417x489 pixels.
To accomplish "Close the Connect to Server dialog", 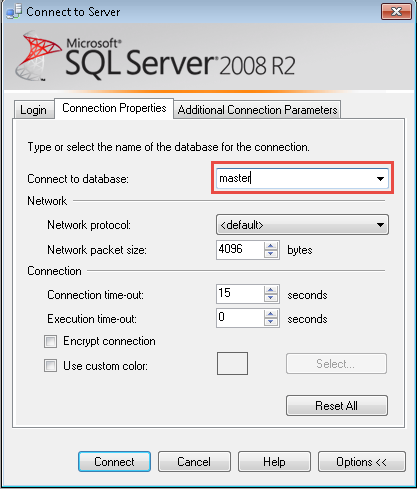I will coord(396,12).
